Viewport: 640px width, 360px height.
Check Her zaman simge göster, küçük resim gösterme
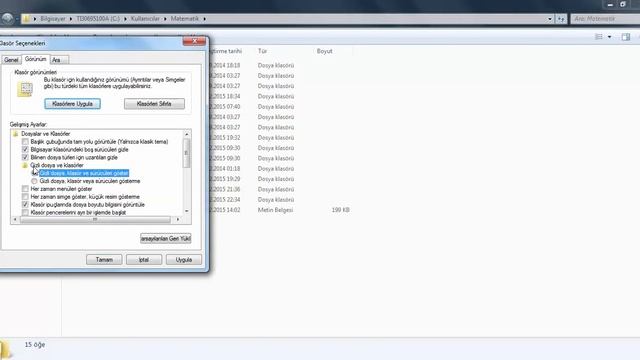pyautogui.click(x=25, y=197)
